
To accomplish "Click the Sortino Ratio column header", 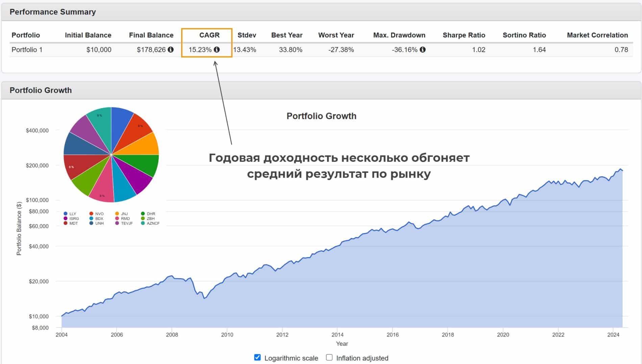I will pyautogui.click(x=524, y=35).
